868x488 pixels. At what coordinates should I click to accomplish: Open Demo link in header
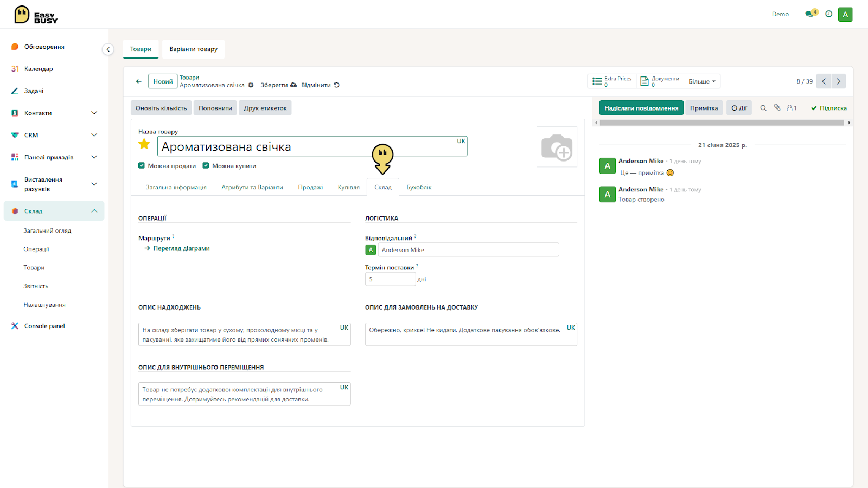click(780, 14)
